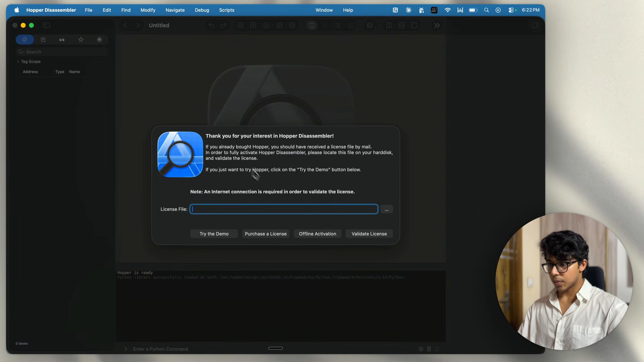Select the single-pane view layout icon

pos(415,25)
